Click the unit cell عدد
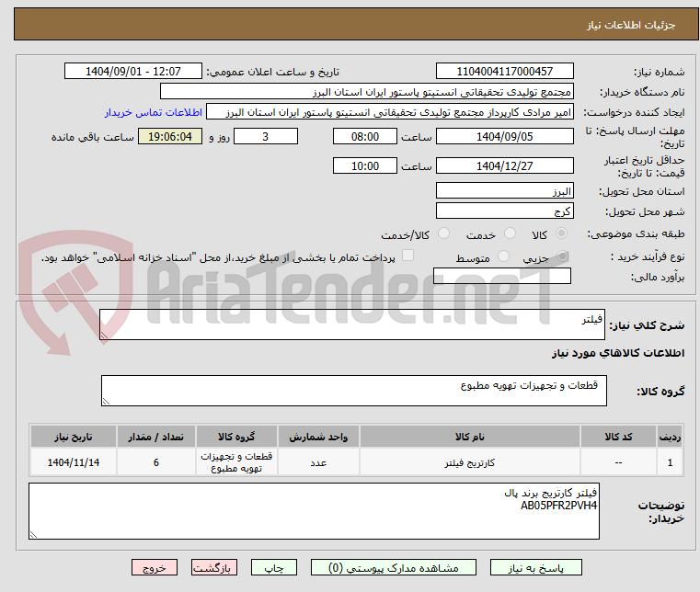Screen dimensions: 700x592 pos(318,462)
